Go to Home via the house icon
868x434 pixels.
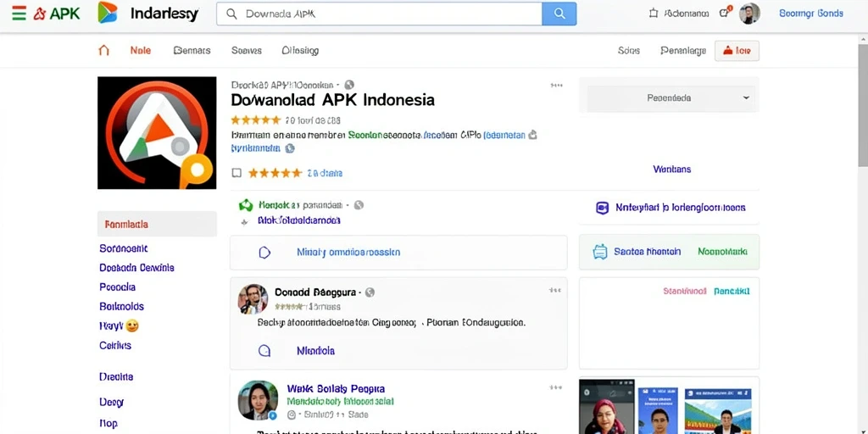[x=103, y=50]
